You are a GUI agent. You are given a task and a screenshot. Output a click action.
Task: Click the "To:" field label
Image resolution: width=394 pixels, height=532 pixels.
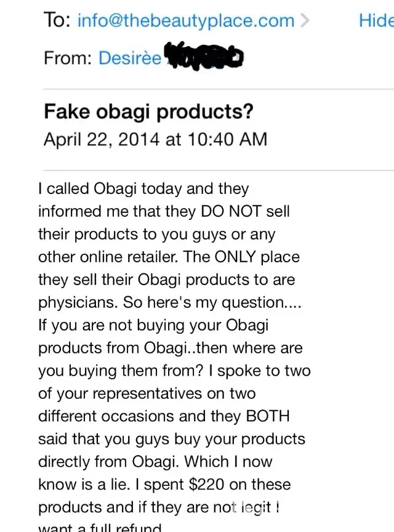coord(58,20)
